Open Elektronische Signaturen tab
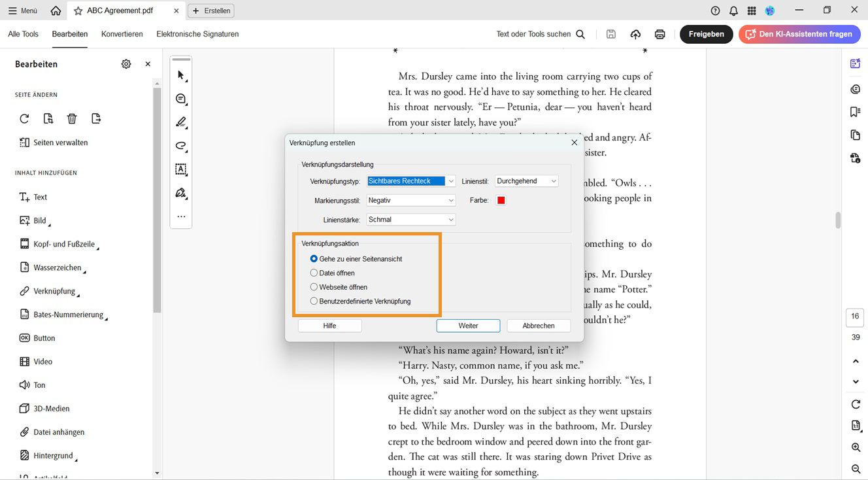Viewport: 868px width, 480px height. point(197,34)
